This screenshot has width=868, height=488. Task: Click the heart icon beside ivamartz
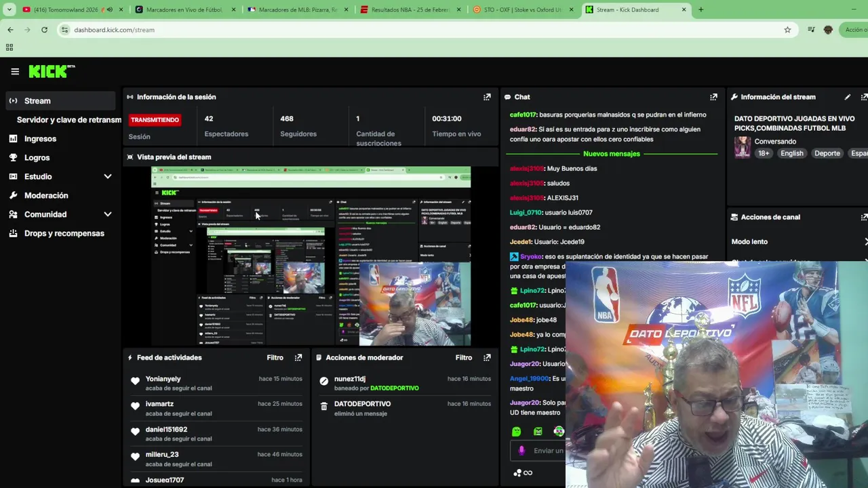135,406
